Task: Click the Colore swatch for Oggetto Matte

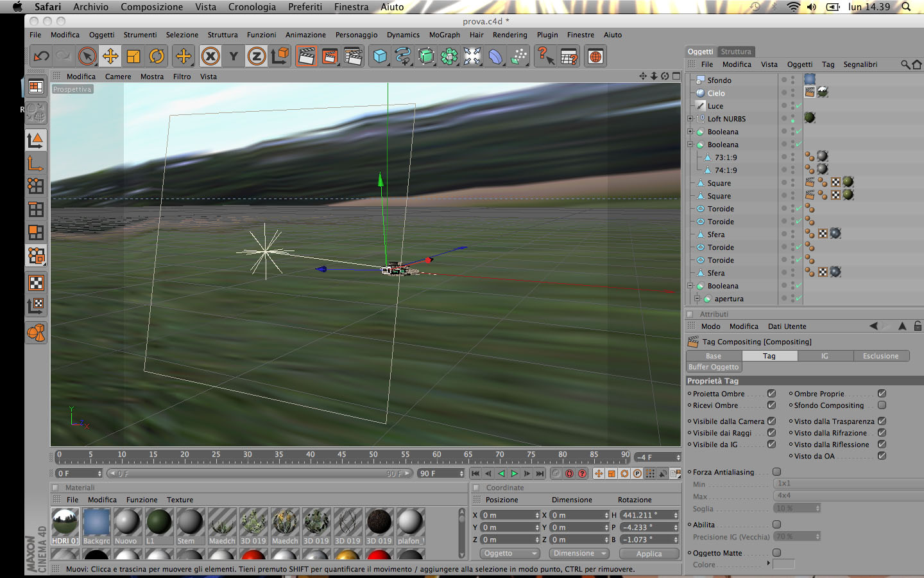Action: tap(783, 564)
